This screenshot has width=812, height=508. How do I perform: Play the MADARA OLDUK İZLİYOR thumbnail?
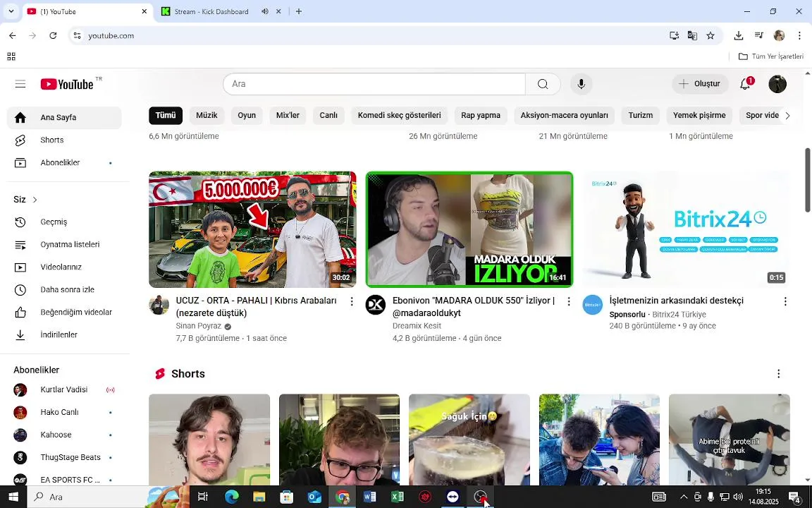click(469, 229)
